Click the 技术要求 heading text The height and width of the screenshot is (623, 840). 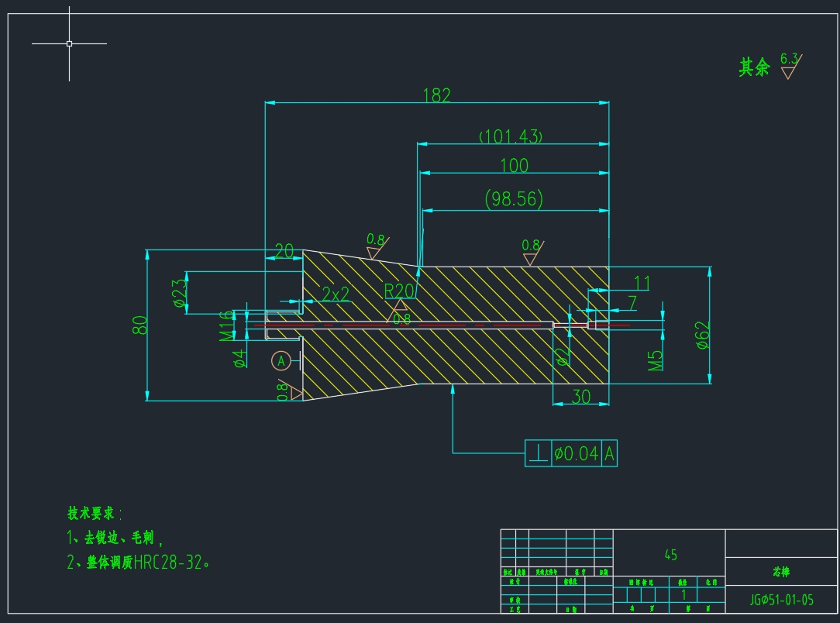click(x=91, y=513)
